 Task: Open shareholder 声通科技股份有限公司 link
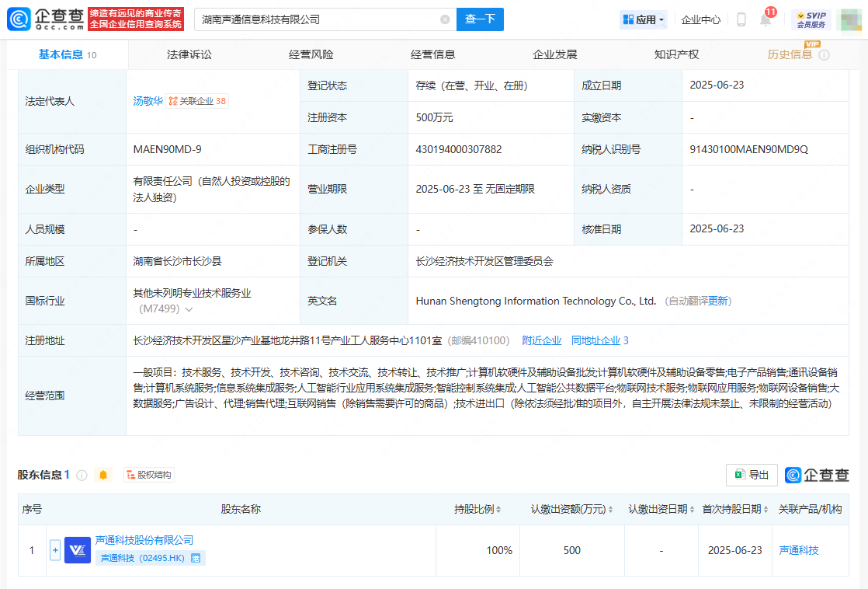point(144,540)
